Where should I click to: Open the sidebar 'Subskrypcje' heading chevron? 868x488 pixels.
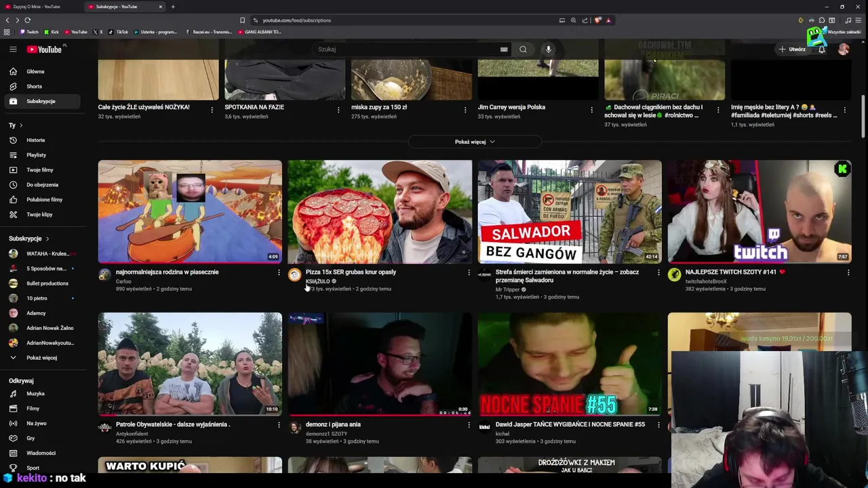[47, 239]
